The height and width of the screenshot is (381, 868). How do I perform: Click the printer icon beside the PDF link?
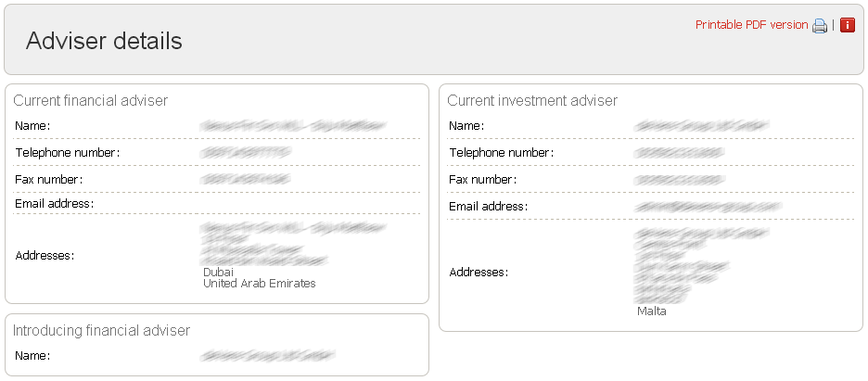[x=819, y=25]
